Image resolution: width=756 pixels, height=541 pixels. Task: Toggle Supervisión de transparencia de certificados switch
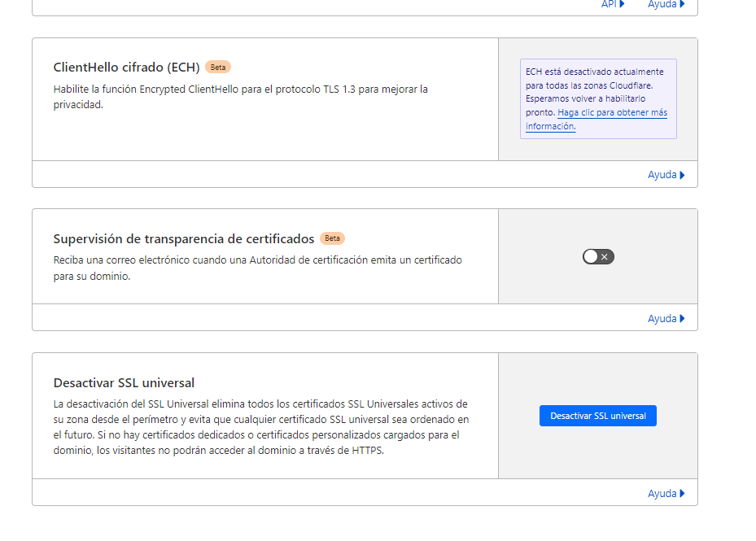pyautogui.click(x=598, y=257)
